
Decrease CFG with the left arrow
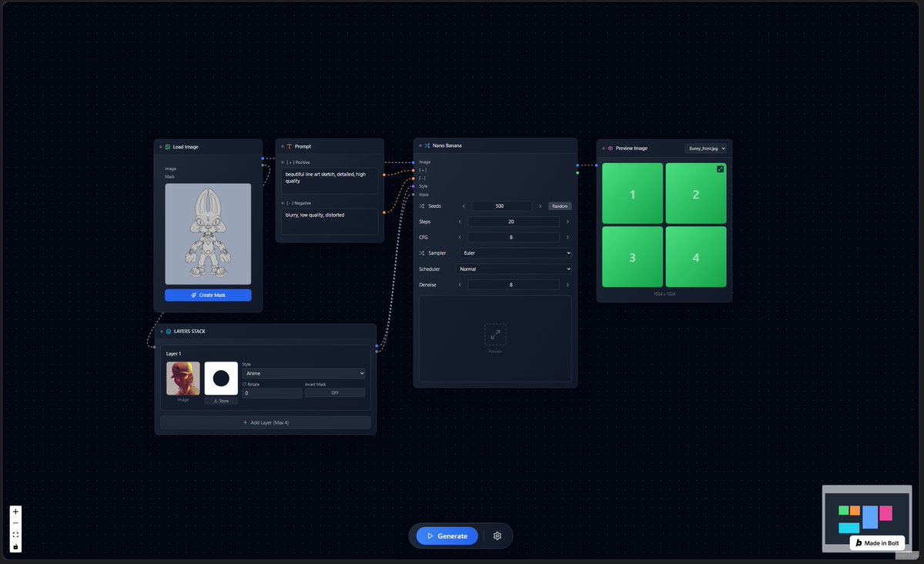(x=460, y=237)
